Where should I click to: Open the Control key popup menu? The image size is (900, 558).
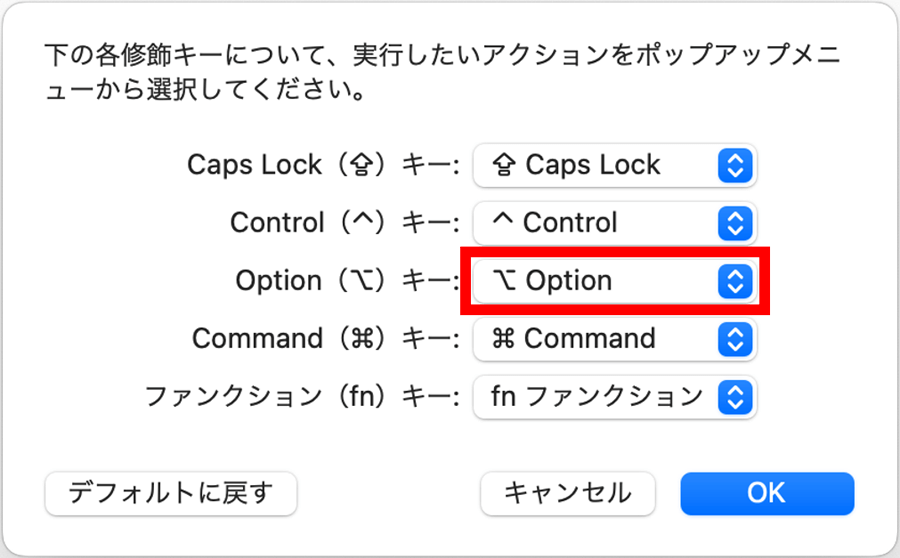pos(612,222)
